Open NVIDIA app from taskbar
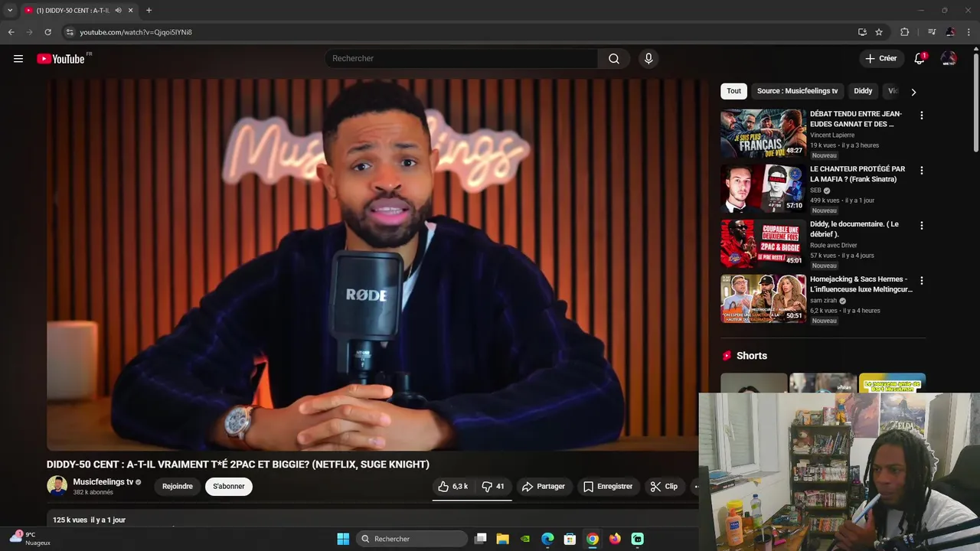The width and height of the screenshot is (980, 551). tap(524, 539)
